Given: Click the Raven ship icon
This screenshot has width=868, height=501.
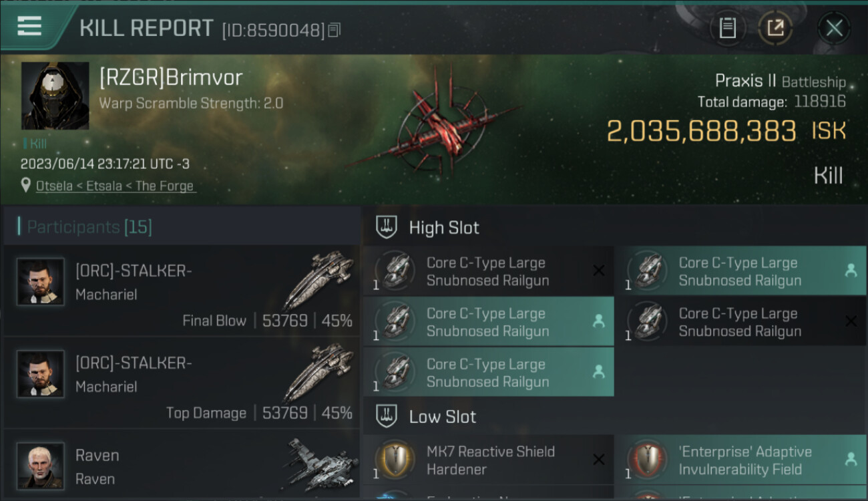Looking at the screenshot, I should (x=318, y=464).
